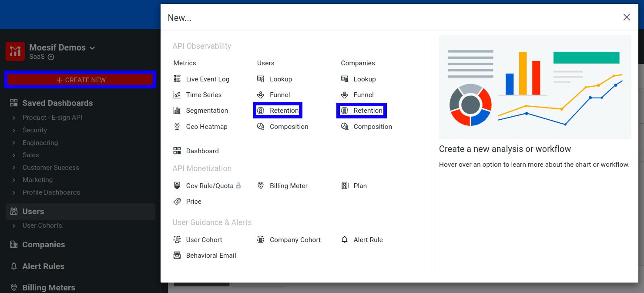
Task: Click the CREATE NEW button
Action: click(x=80, y=80)
